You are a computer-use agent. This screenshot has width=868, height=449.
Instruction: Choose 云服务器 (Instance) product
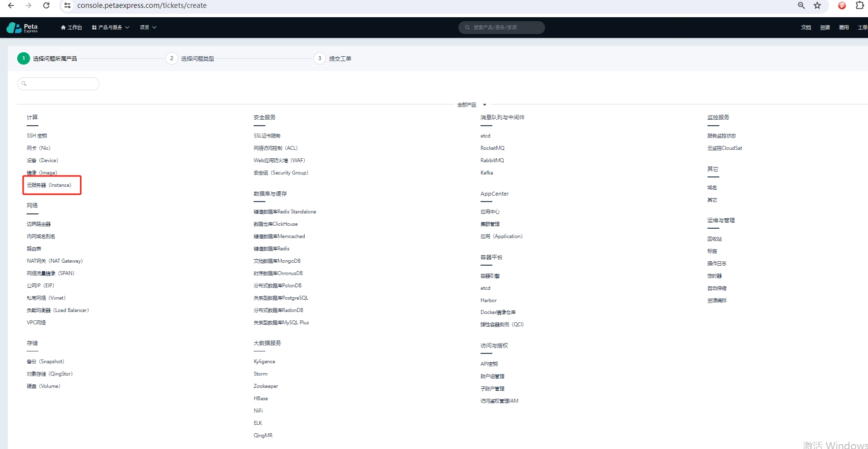[49, 185]
